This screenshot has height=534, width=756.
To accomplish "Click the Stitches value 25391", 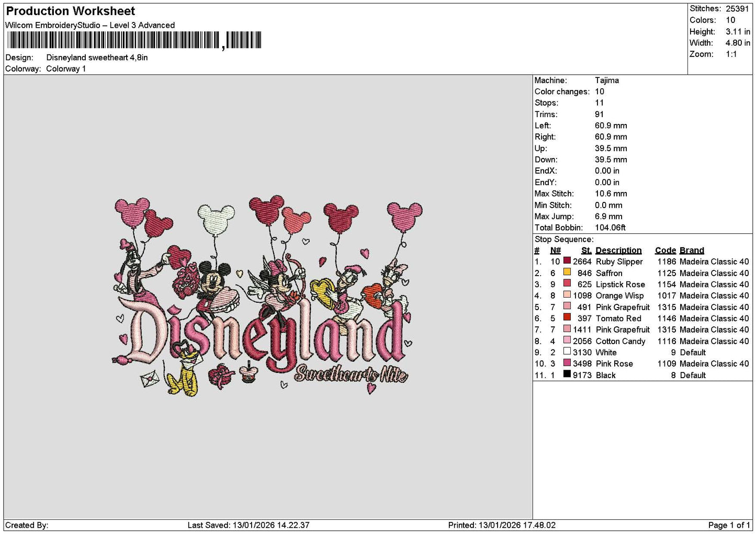I will [737, 9].
